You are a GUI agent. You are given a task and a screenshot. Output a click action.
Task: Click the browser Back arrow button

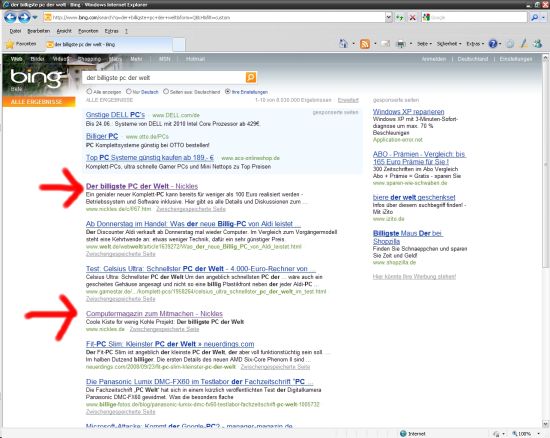[11, 17]
